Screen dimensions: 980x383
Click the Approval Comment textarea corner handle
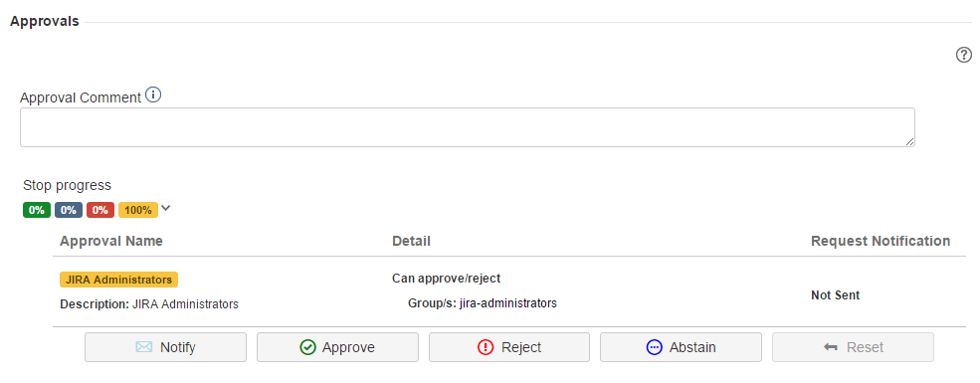[909, 142]
